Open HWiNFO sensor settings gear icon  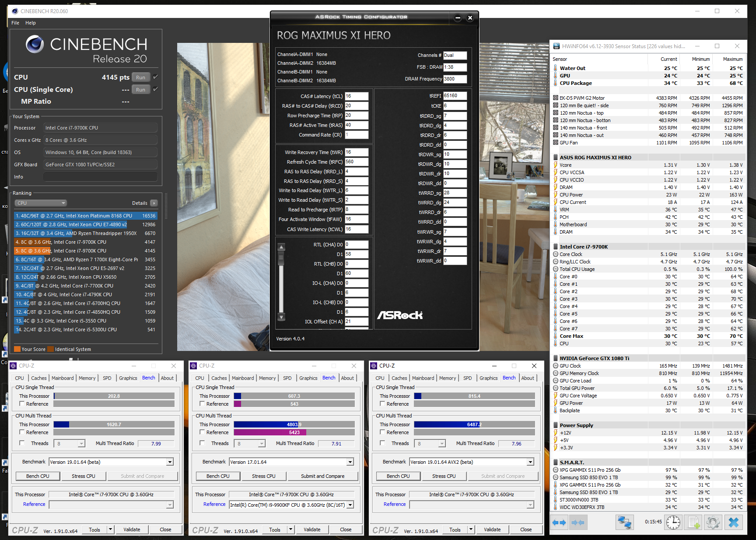pos(713,522)
